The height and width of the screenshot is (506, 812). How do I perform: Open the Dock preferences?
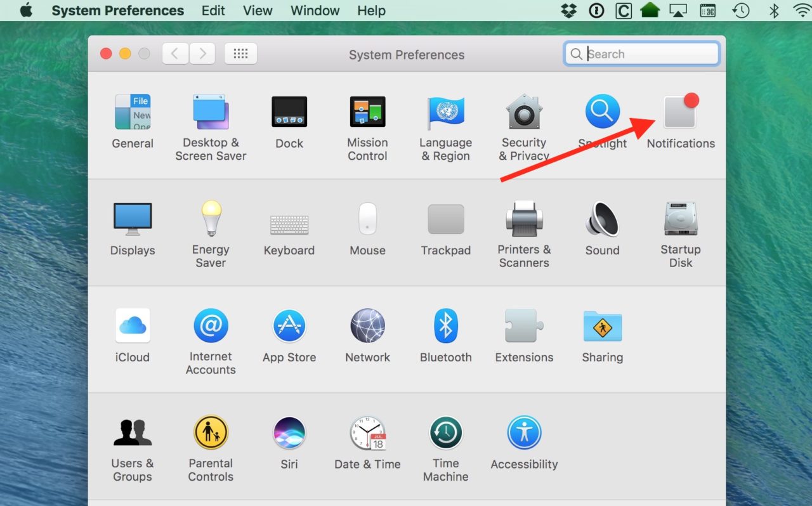click(289, 121)
